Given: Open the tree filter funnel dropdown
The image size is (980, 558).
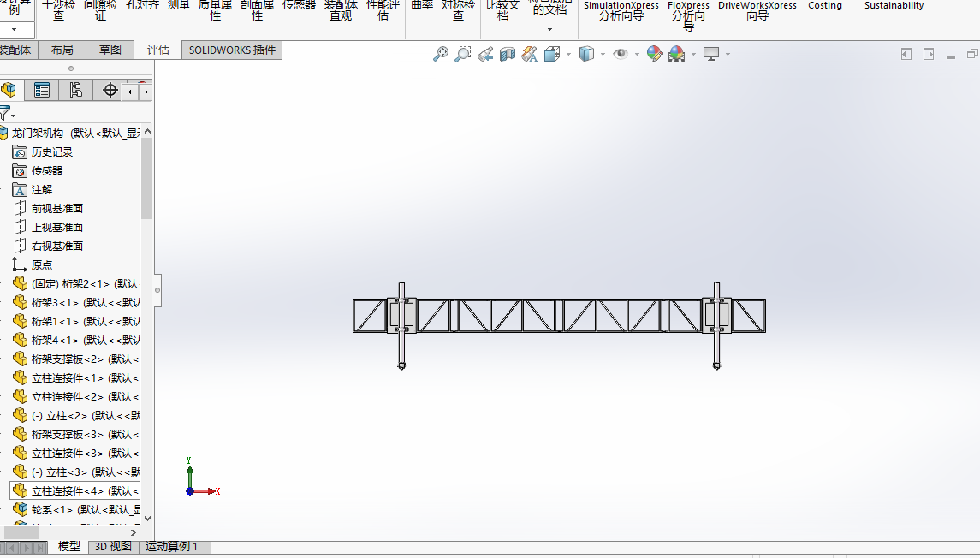Looking at the screenshot, I should (8, 113).
